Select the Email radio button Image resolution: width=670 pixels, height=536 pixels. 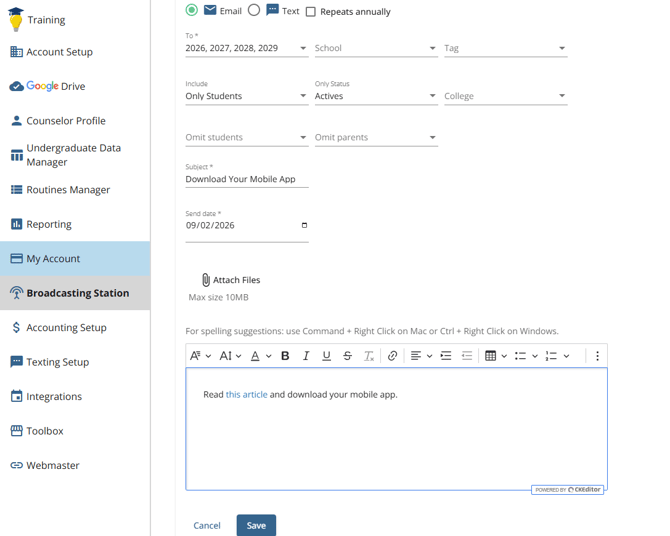tap(192, 10)
